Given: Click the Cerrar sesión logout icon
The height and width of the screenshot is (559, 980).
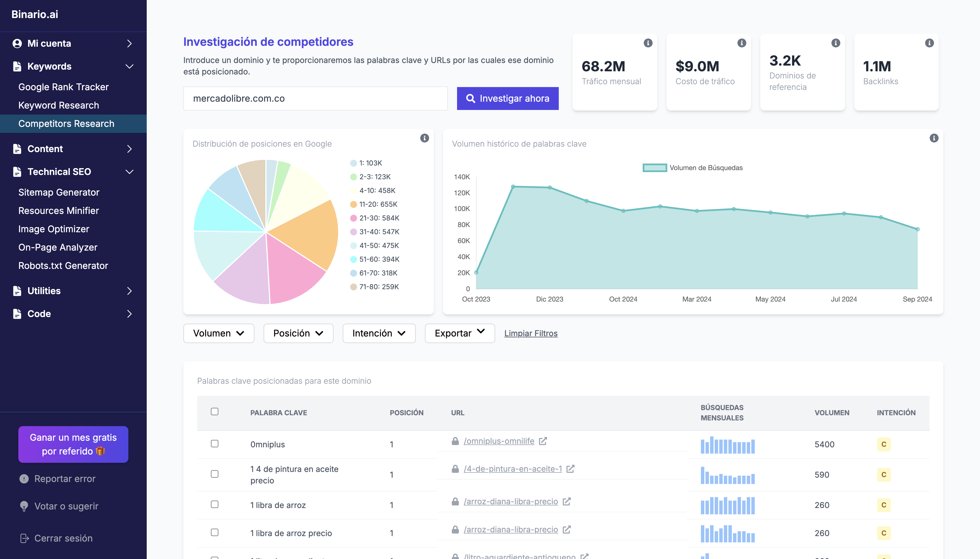Looking at the screenshot, I should coord(24,538).
